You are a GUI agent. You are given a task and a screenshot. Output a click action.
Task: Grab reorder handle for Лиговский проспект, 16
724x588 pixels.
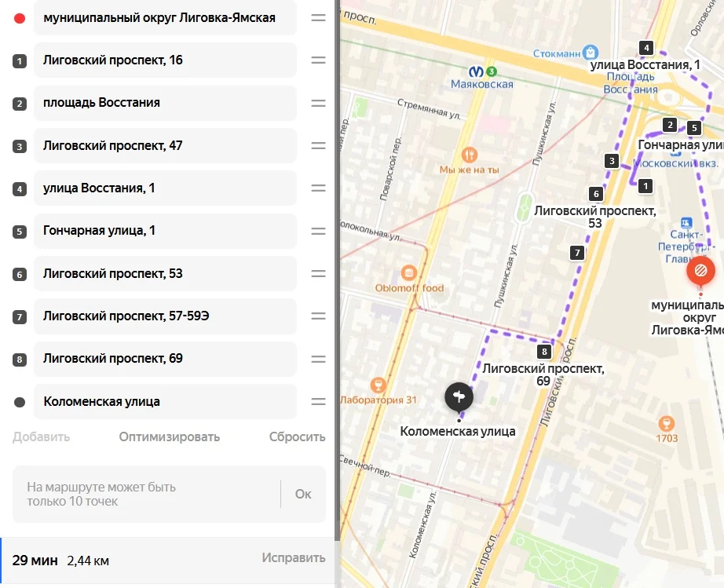(318, 60)
